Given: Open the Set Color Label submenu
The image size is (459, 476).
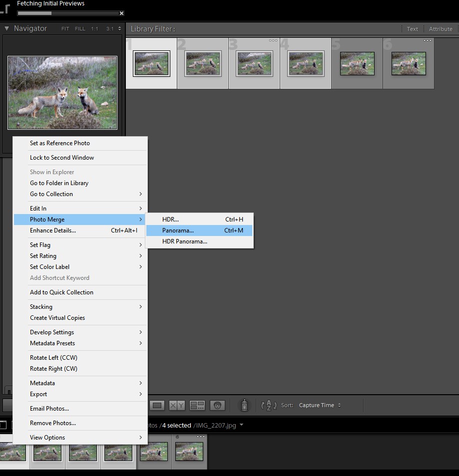Looking at the screenshot, I should pyautogui.click(x=81, y=267).
